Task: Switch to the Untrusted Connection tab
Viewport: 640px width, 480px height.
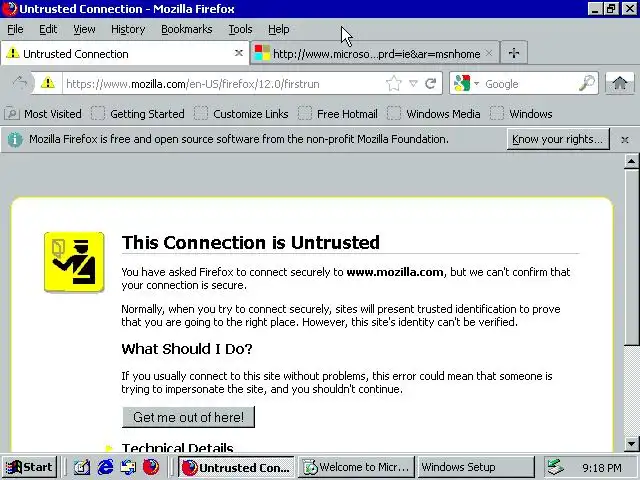Action: point(124,53)
